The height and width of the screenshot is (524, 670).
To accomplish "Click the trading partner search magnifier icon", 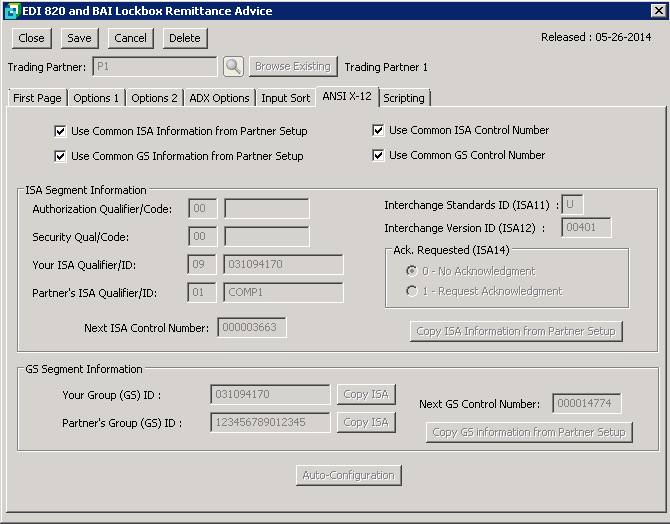I will pyautogui.click(x=232, y=67).
